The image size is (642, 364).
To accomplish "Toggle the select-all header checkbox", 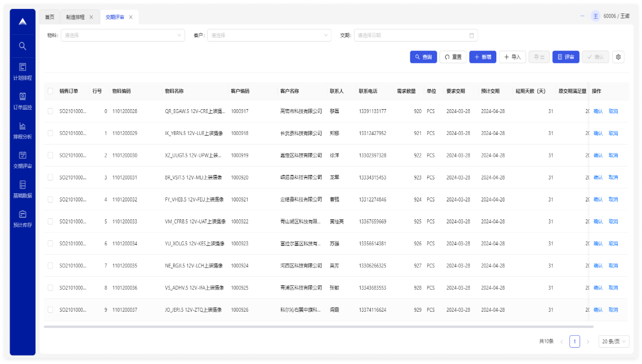I will point(51,91).
